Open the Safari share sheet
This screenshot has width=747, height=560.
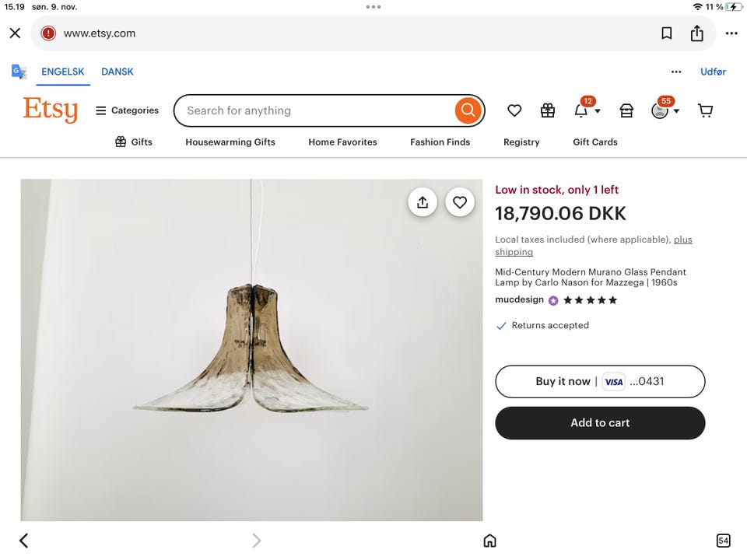pos(697,33)
